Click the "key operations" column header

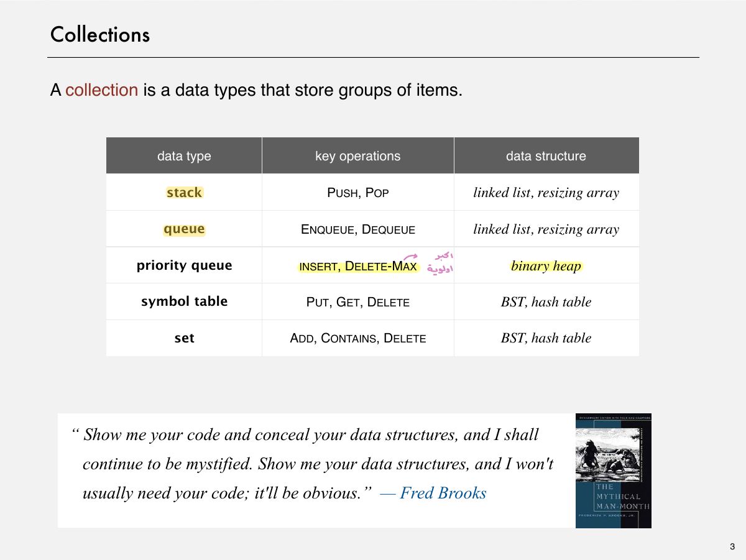coord(358,156)
